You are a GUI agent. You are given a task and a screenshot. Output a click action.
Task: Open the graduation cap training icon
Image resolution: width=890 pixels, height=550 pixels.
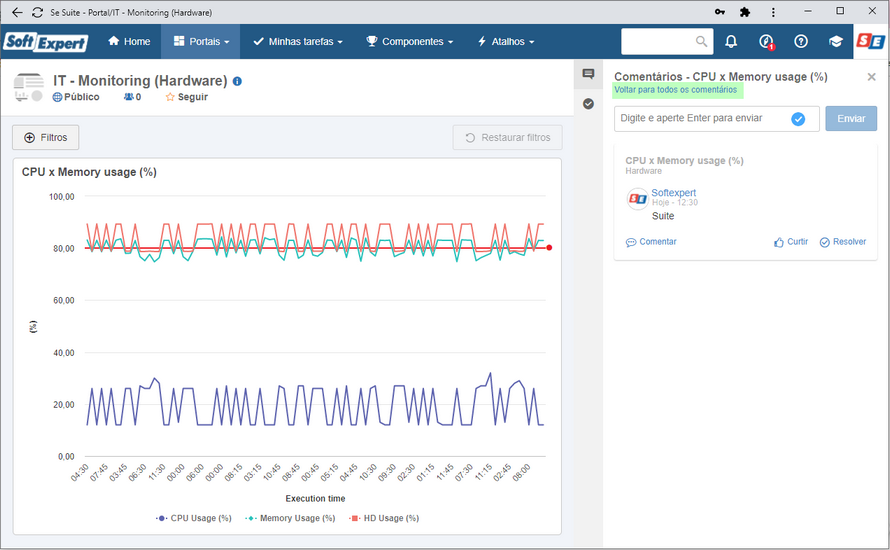(836, 41)
